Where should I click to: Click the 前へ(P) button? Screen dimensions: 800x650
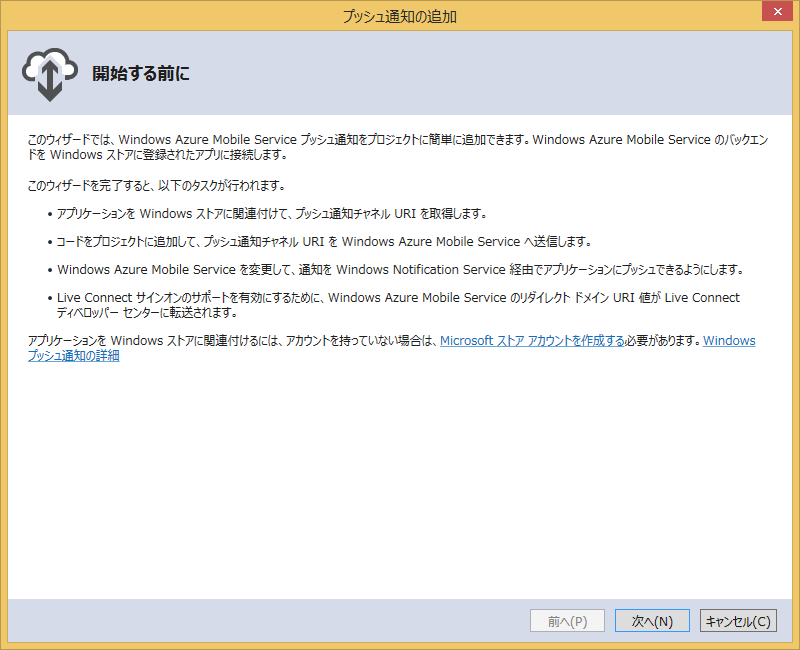tap(567, 620)
